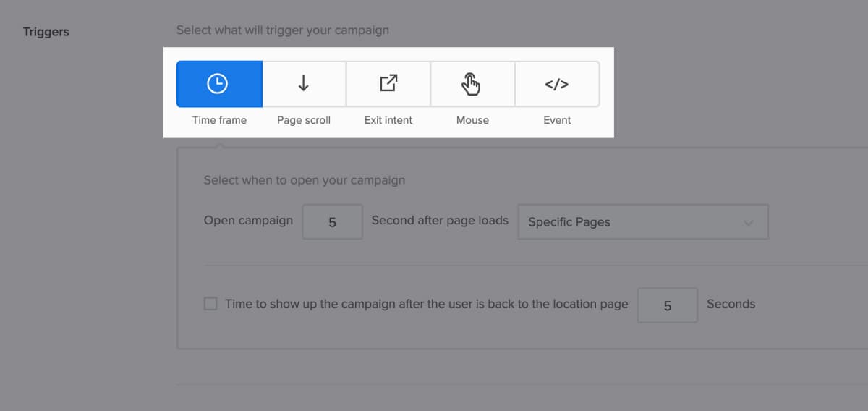Image resolution: width=868 pixels, height=411 pixels.
Task: Edit the Open campaign seconds field
Action: [x=332, y=221]
